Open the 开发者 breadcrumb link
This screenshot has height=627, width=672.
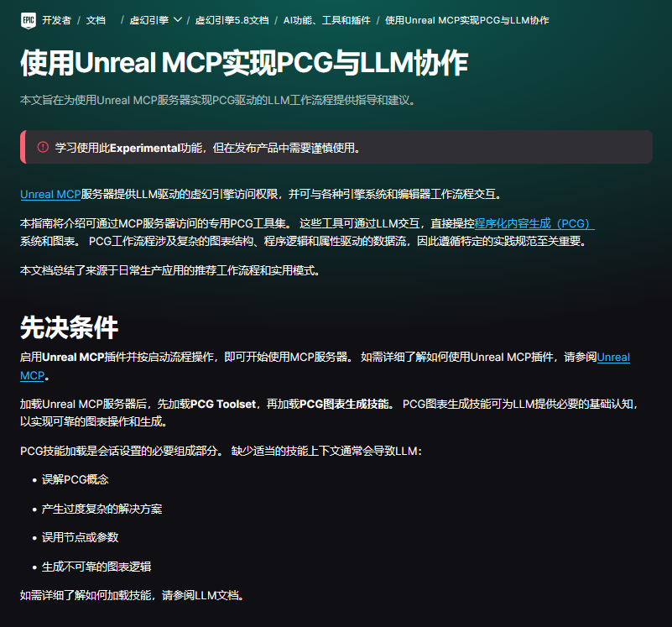56,20
